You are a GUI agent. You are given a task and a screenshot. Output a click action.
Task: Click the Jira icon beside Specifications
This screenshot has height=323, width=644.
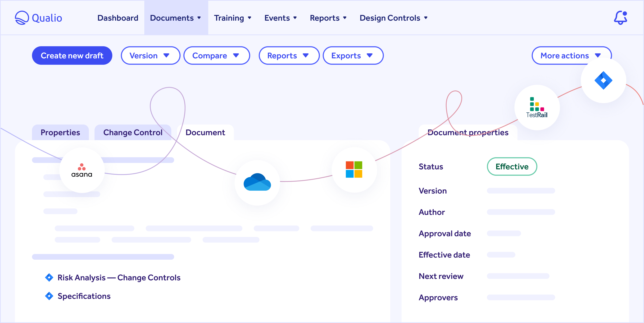click(49, 296)
